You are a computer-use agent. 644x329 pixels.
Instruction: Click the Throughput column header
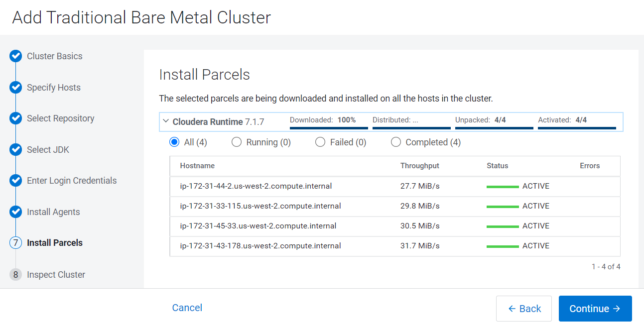pyautogui.click(x=420, y=166)
